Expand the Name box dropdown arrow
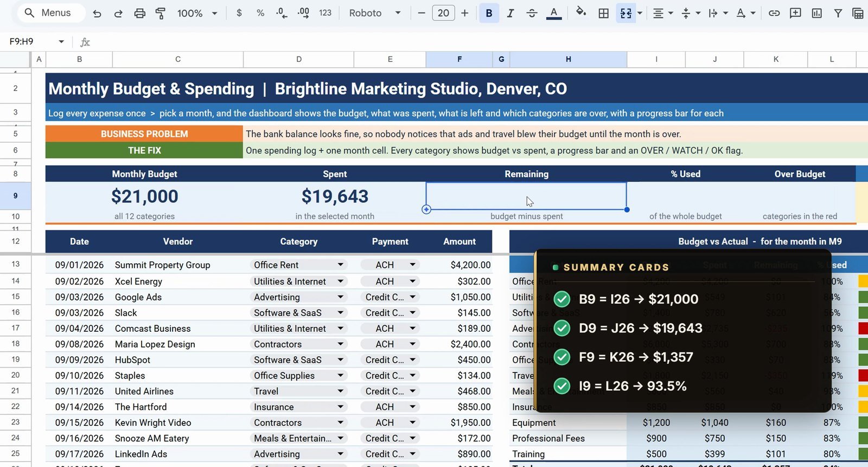This screenshot has width=868, height=467. tap(61, 41)
